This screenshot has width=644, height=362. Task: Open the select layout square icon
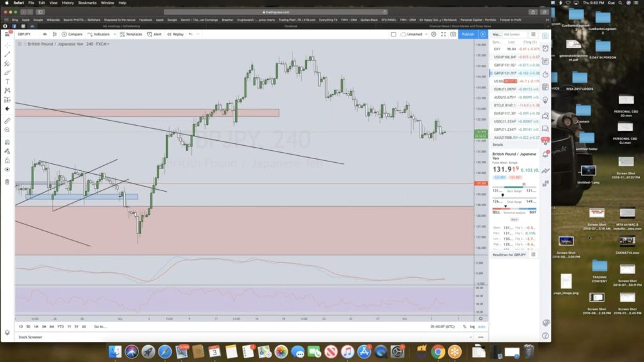pos(394,35)
